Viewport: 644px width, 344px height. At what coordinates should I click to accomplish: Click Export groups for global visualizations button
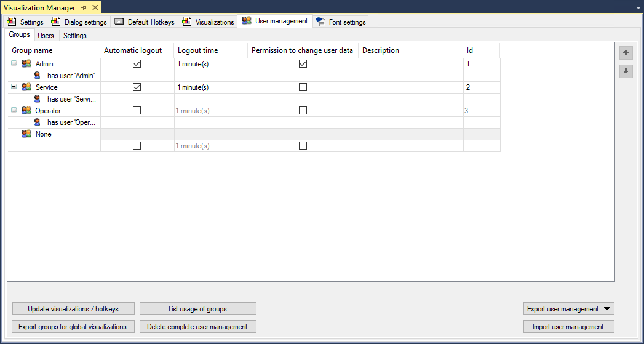click(73, 327)
